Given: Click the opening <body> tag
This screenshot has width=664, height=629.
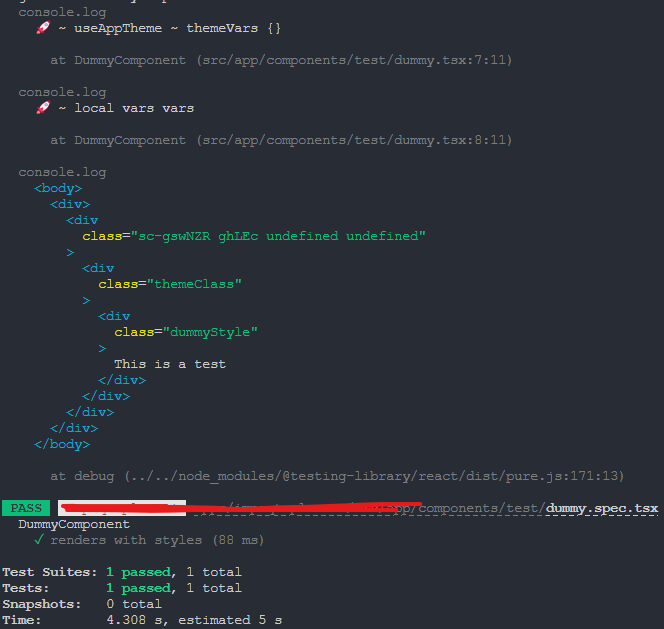Looking at the screenshot, I should coord(58,188).
